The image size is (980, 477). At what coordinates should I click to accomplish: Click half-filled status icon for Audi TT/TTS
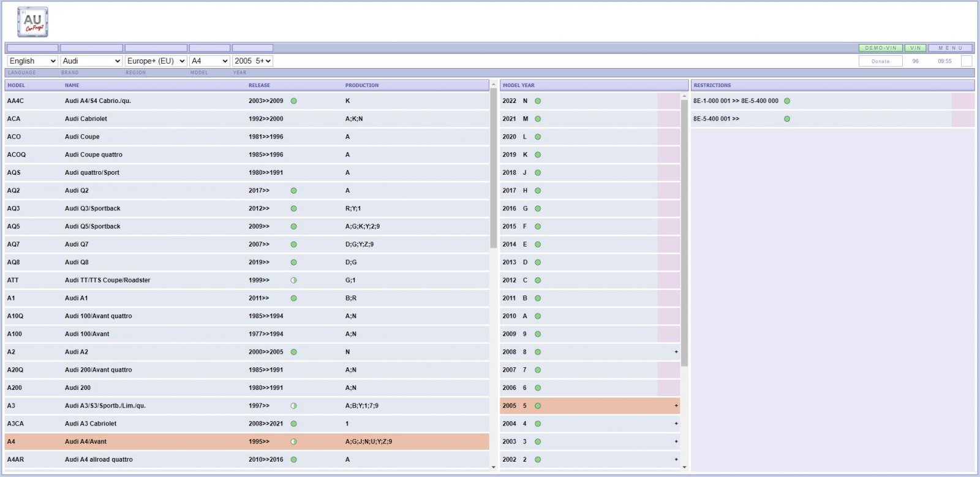[x=294, y=280]
